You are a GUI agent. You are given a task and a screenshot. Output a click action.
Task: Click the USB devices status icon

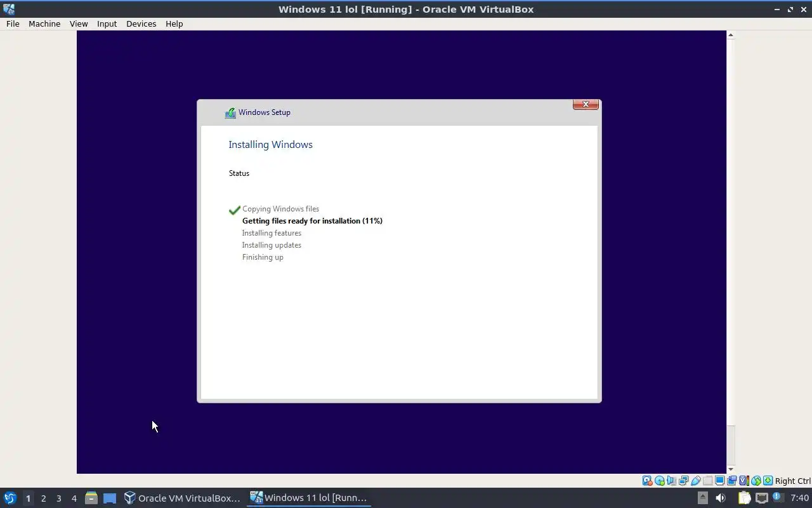click(x=696, y=481)
